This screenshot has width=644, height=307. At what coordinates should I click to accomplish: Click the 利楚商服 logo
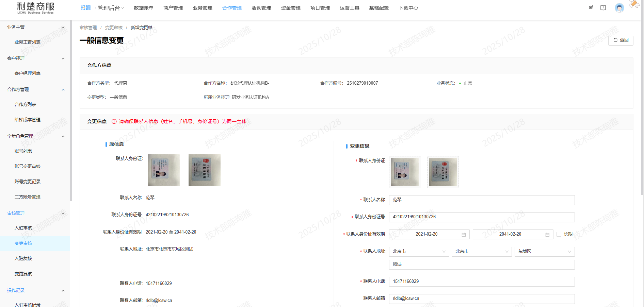point(35,8)
